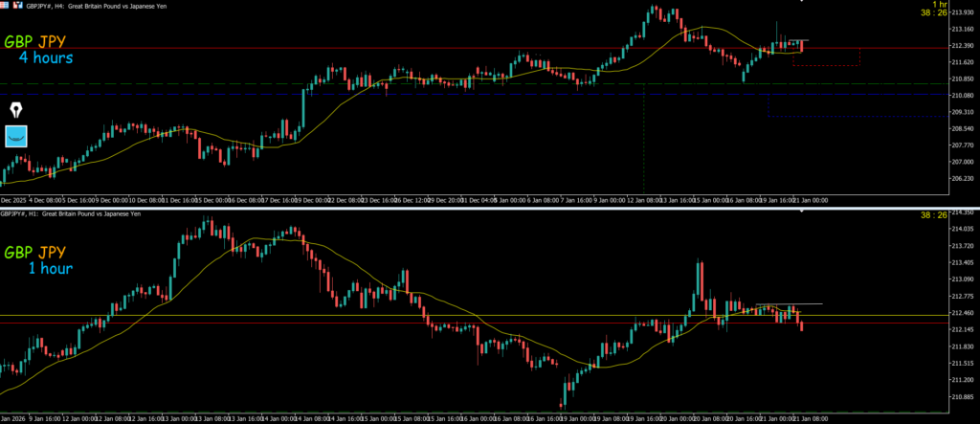
Task: Click '21 Jan 00:00' on the H4 time axis
Action: 811,200
